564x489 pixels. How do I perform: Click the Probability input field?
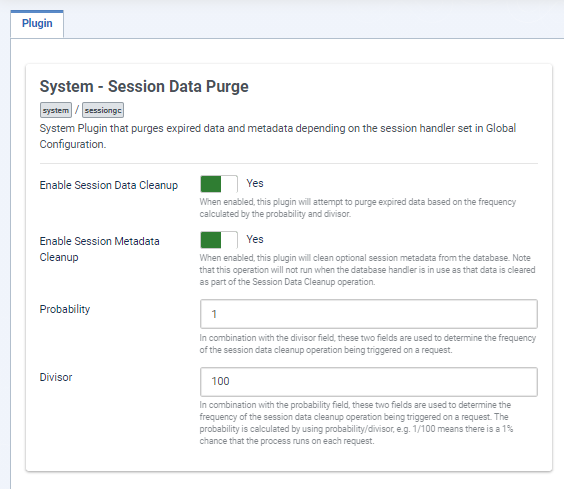369,314
